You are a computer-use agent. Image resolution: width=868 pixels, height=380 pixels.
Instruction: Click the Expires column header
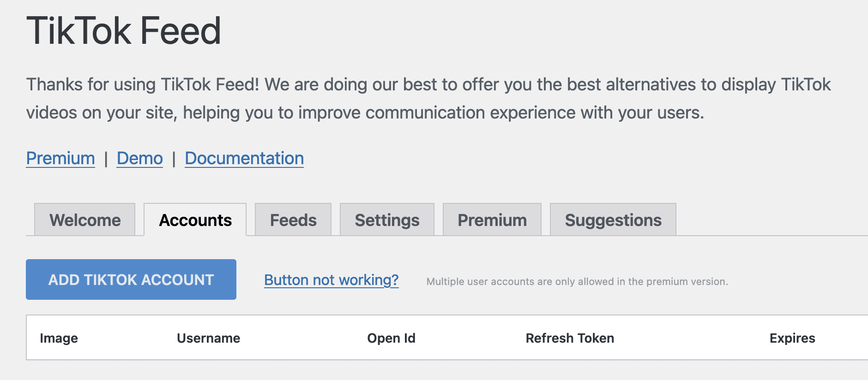point(792,338)
